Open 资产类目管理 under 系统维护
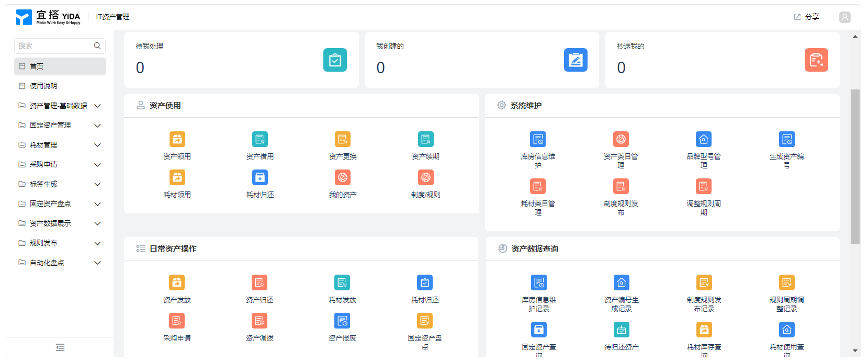 (621, 139)
